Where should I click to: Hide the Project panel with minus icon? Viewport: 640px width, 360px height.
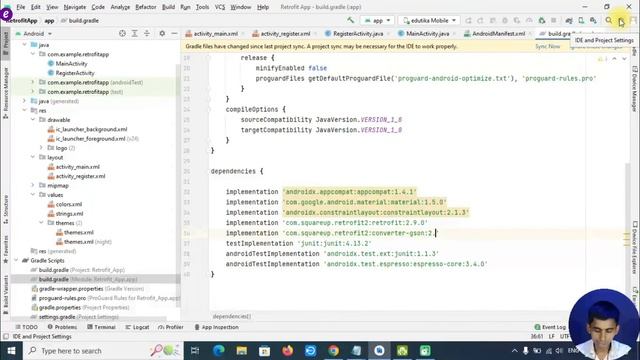click(x=174, y=33)
